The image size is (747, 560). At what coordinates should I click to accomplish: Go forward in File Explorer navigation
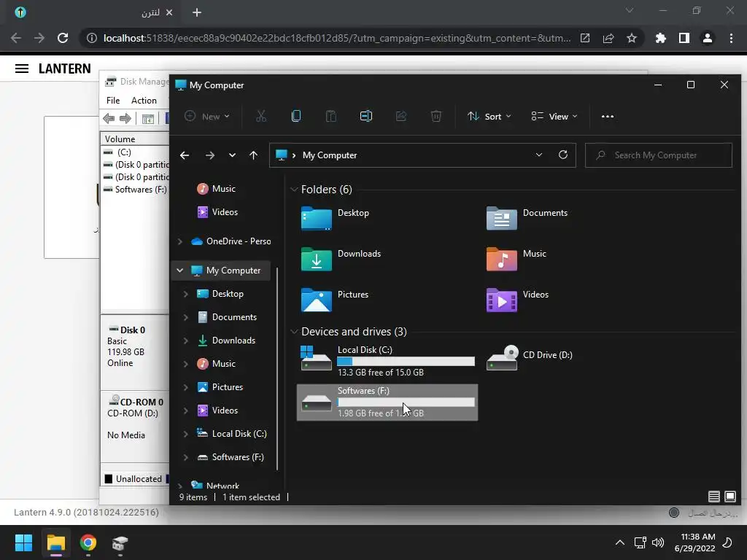(x=209, y=155)
